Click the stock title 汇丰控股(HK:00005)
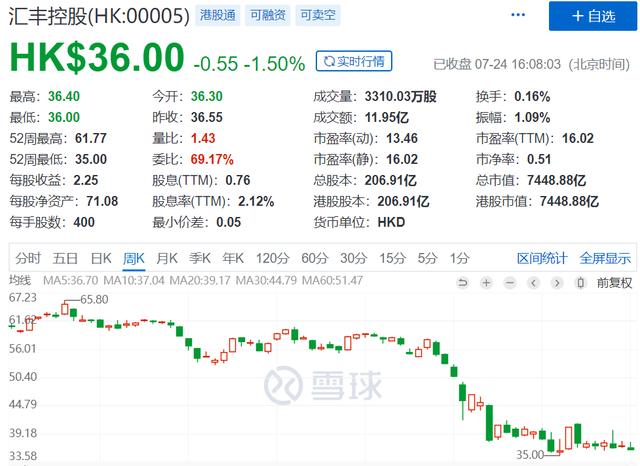Screen dimensions: 640x466 (x=99, y=16)
